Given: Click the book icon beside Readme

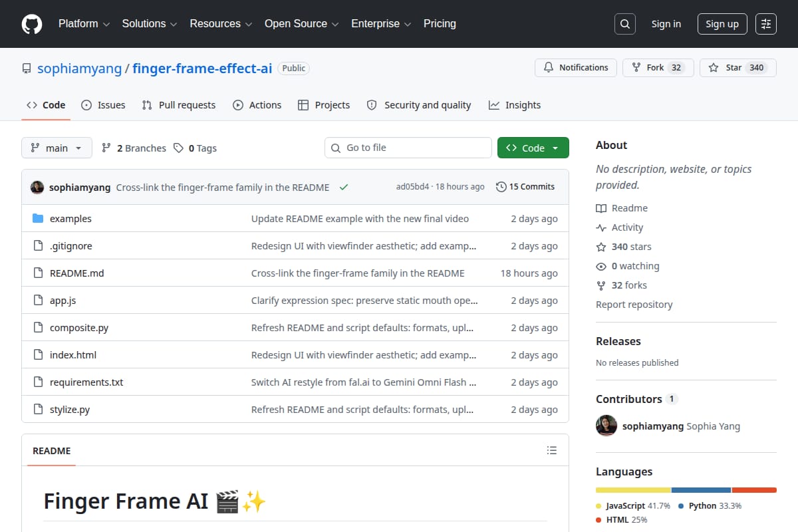Looking at the screenshot, I should 601,208.
